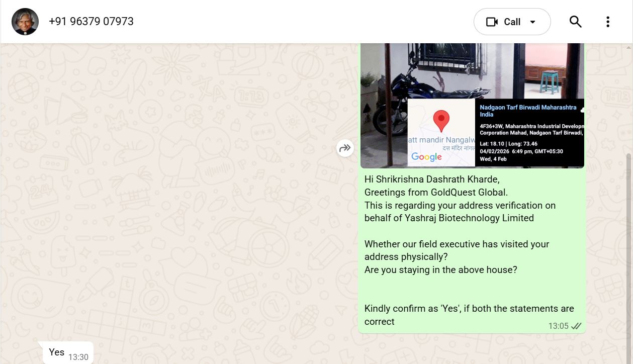Viewport: 633px width, 364px height.
Task: Check the 13:05 message timestamp
Action: (x=558, y=326)
